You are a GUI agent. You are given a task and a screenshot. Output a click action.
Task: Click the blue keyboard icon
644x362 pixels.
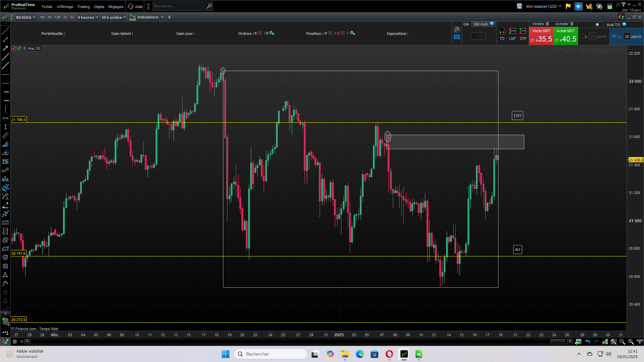tap(457, 37)
